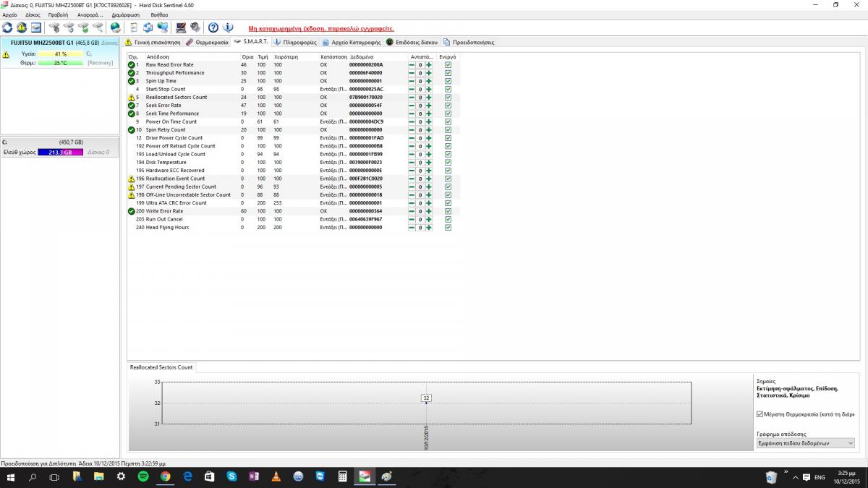This screenshot has height=488, width=868.
Task: Open Chrome from the taskbar
Action: (x=165, y=477)
